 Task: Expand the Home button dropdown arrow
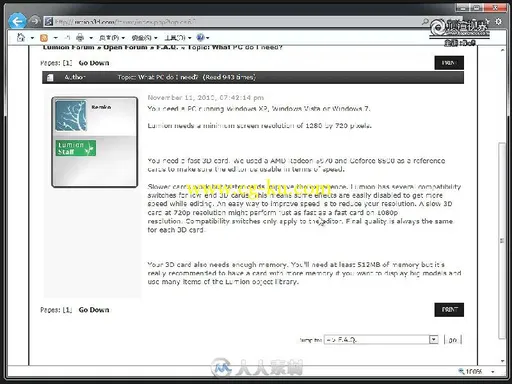click(x=32, y=38)
